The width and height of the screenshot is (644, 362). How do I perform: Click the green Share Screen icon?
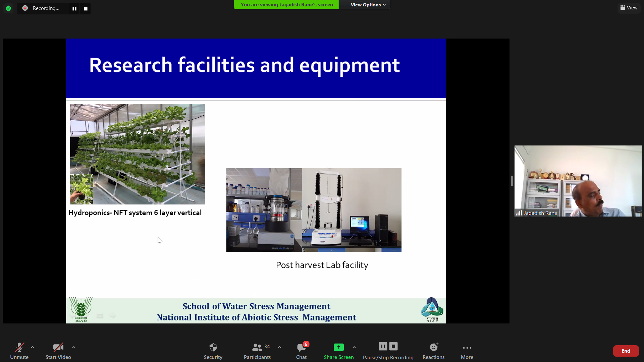pyautogui.click(x=338, y=347)
